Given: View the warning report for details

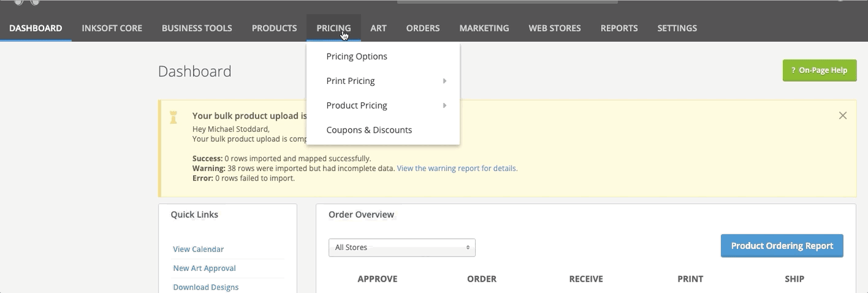Looking at the screenshot, I should point(457,169).
